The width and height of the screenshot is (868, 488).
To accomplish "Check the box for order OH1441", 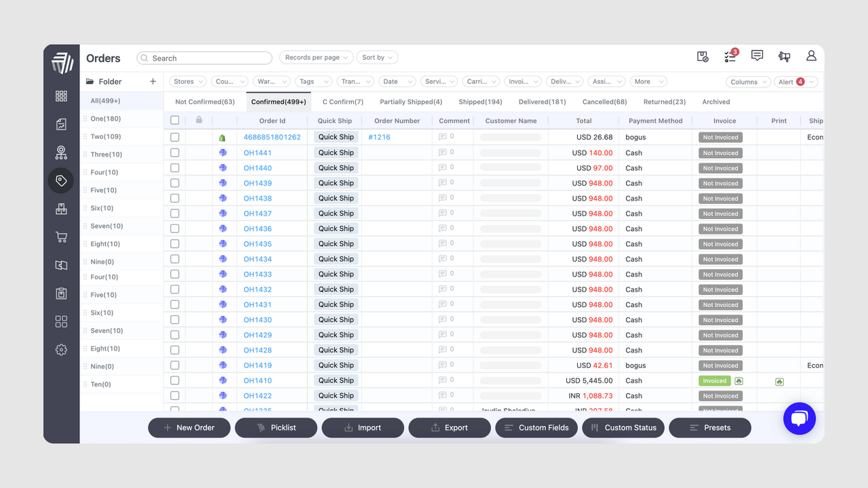I will tap(175, 152).
